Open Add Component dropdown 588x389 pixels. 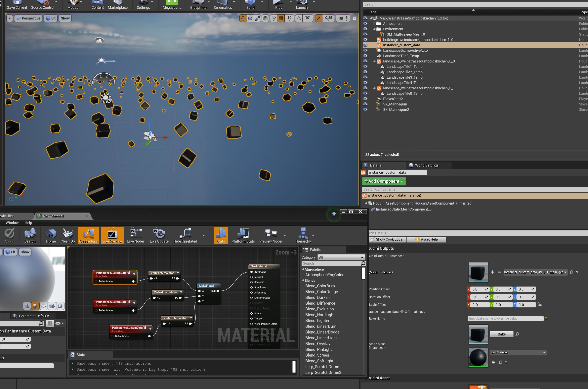[384, 181]
